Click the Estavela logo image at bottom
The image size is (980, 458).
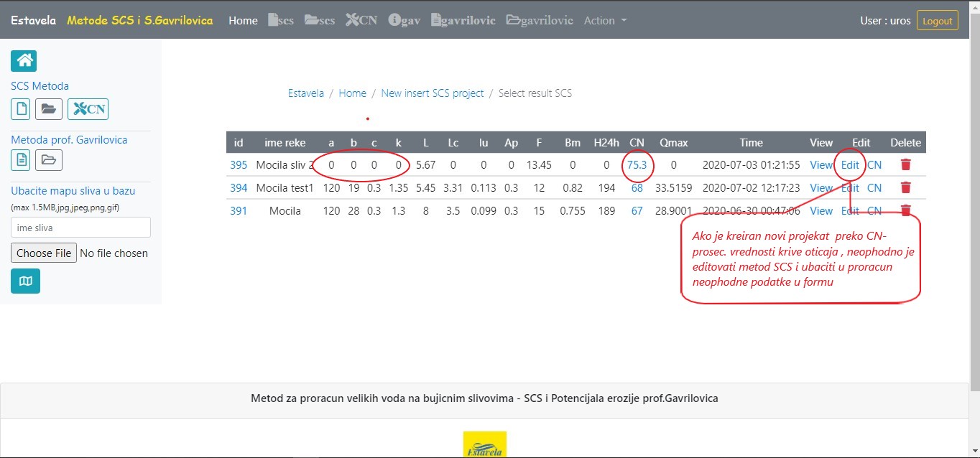[x=485, y=444]
